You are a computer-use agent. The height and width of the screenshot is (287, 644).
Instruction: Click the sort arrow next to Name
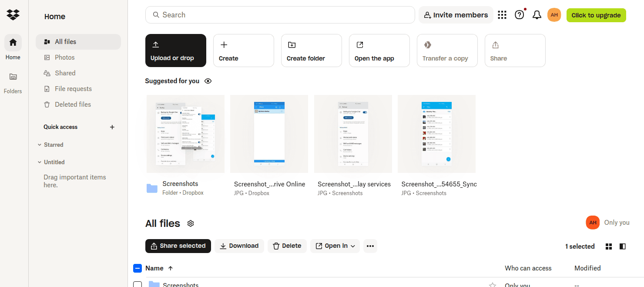(x=171, y=268)
